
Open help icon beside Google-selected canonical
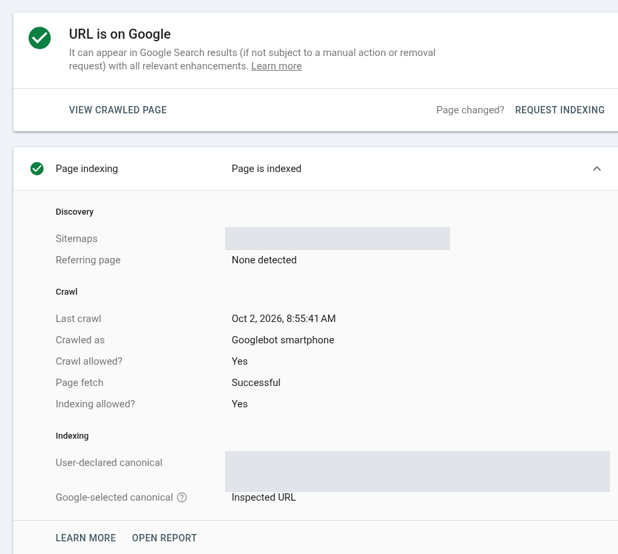point(182,497)
